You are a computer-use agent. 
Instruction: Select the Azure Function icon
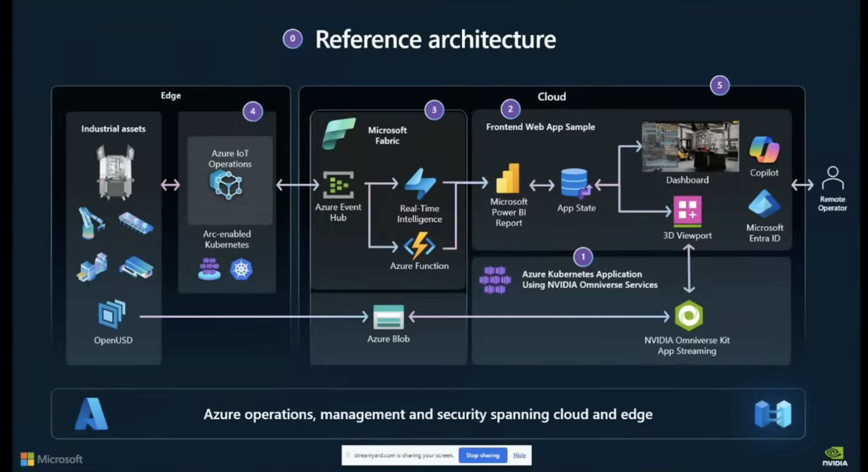click(420, 246)
